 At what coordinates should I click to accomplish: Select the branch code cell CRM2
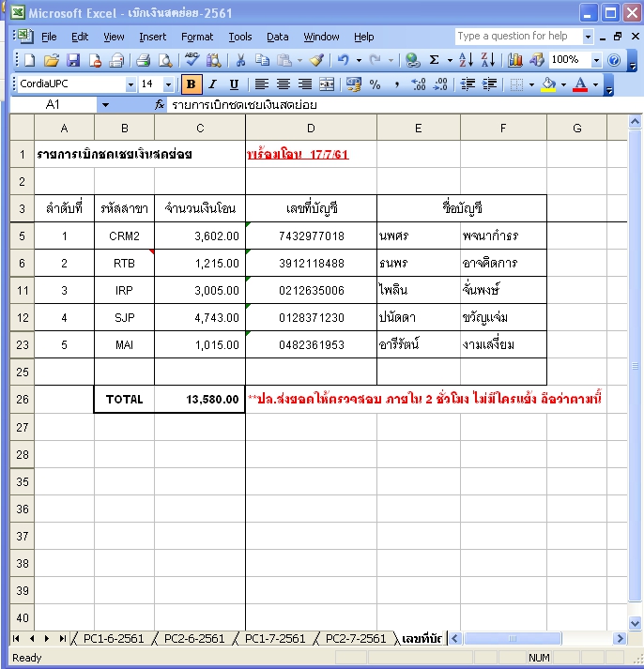point(124,236)
